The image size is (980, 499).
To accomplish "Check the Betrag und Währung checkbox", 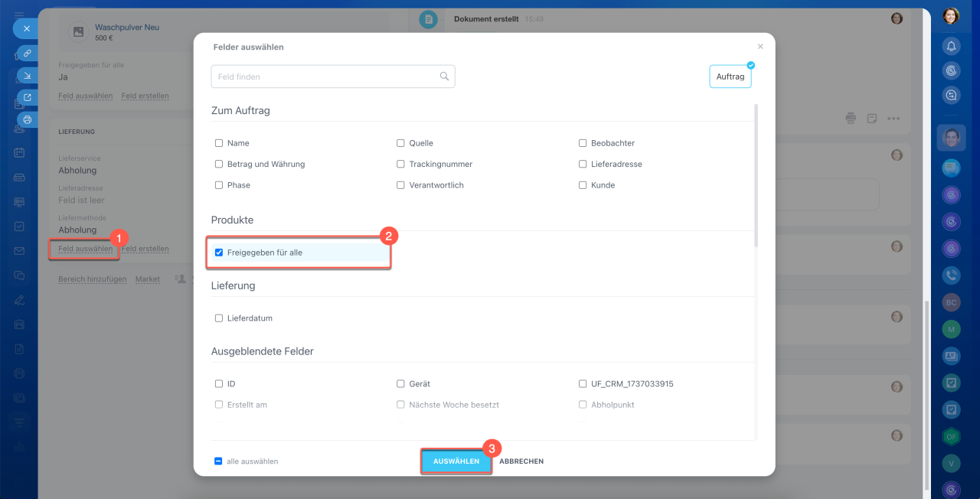I will point(219,164).
